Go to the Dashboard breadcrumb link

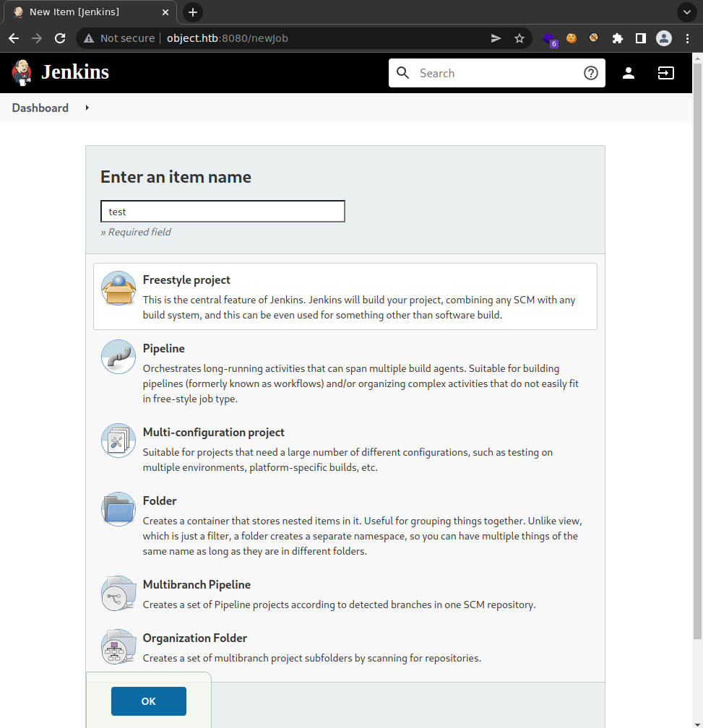[x=40, y=108]
